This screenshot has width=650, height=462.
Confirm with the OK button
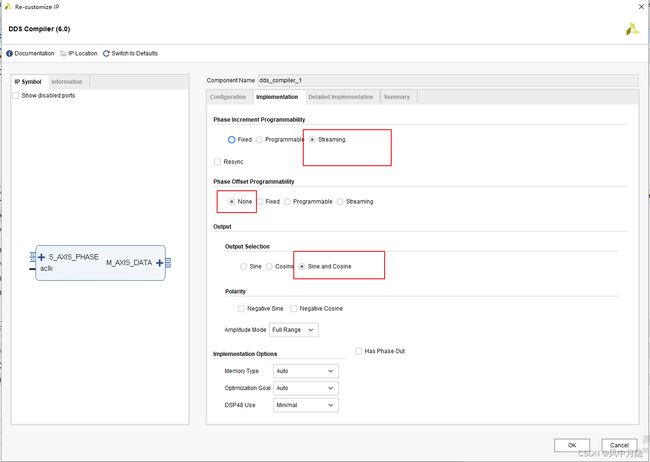[x=572, y=445]
